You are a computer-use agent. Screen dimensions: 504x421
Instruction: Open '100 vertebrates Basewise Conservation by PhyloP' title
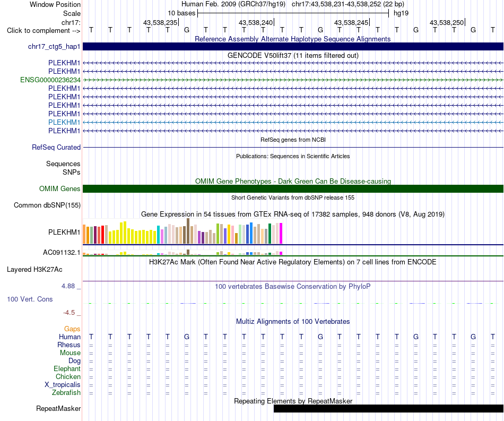click(x=293, y=286)
